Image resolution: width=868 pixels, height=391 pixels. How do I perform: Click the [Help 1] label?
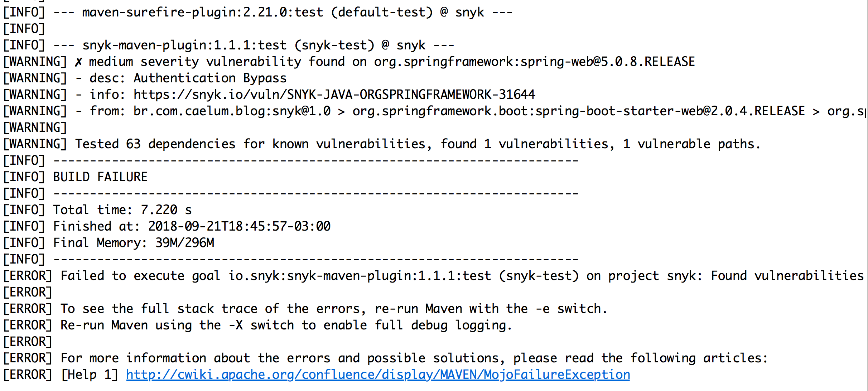coord(90,375)
